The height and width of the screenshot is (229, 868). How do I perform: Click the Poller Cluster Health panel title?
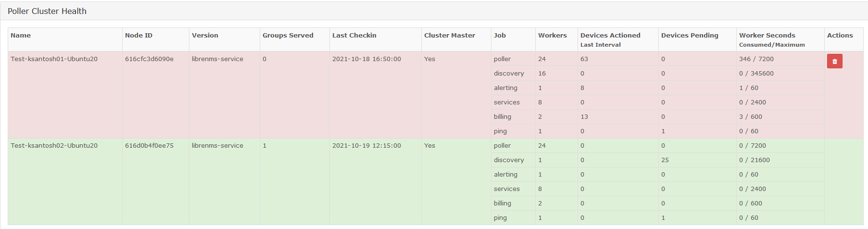pyautogui.click(x=47, y=11)
